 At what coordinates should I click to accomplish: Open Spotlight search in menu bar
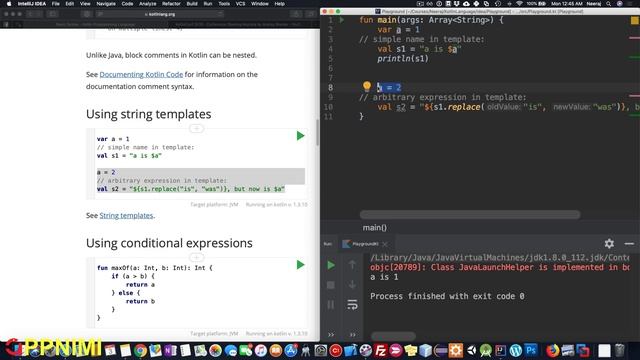coord(609,4)
